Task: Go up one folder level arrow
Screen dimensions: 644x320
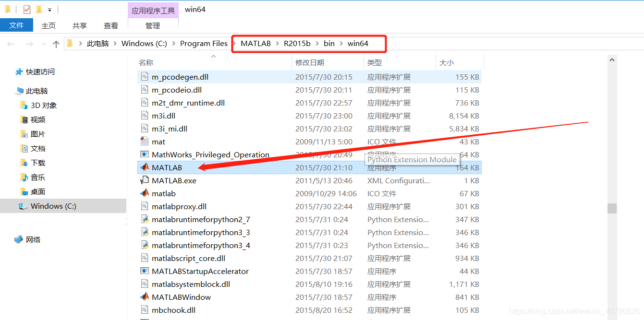Action: pos(56,44)
